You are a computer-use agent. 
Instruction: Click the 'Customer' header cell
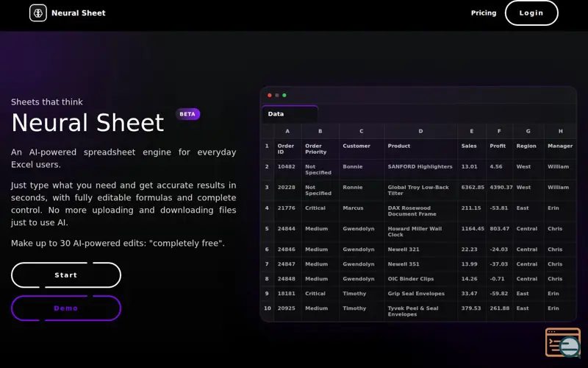tap(362, 149)
